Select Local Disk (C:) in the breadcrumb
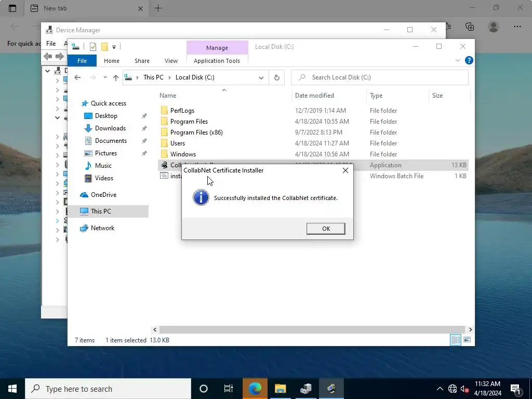The width and height of the screenshot is (532, 399). pos(195,77)
